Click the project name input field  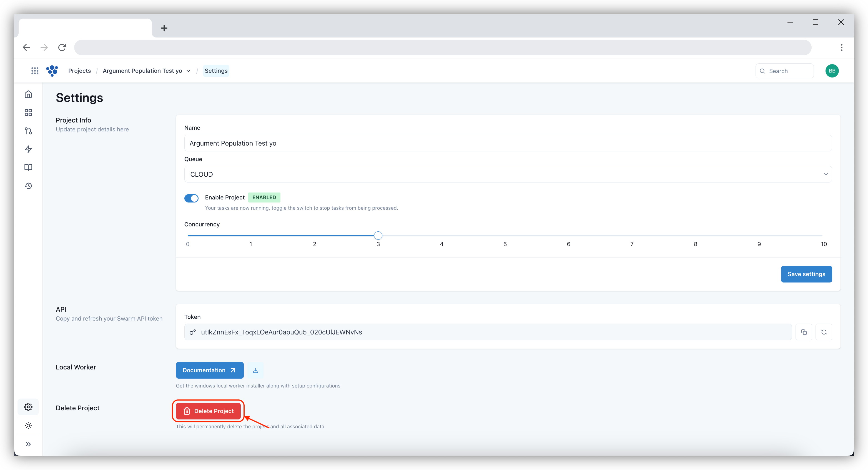click(x=508, y=143)
